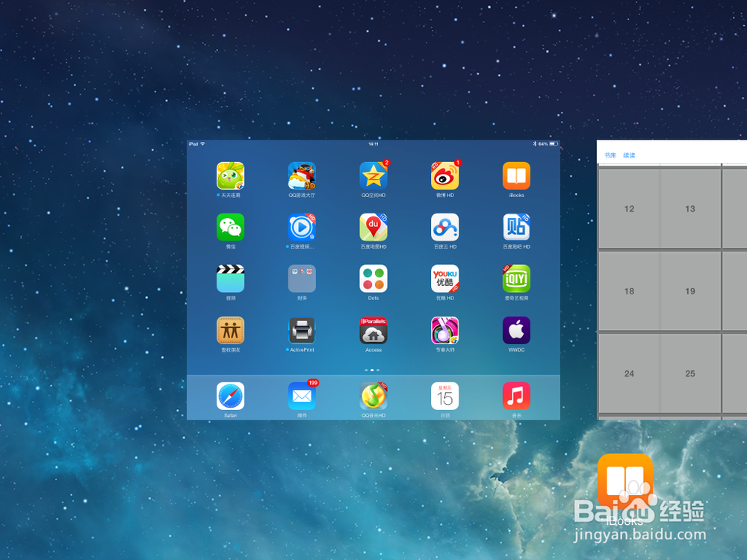The image size is (747, 560).
Task: Open the 节奏大师 music game icon
Action: click(445, 331)
